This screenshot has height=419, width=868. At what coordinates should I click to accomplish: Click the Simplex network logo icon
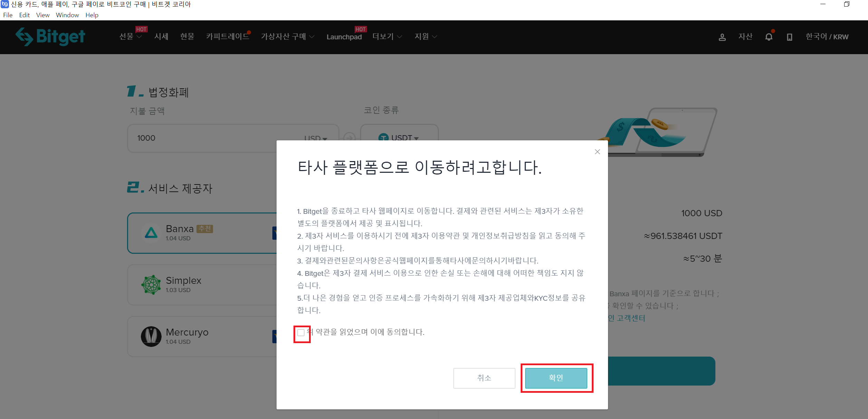151,285
